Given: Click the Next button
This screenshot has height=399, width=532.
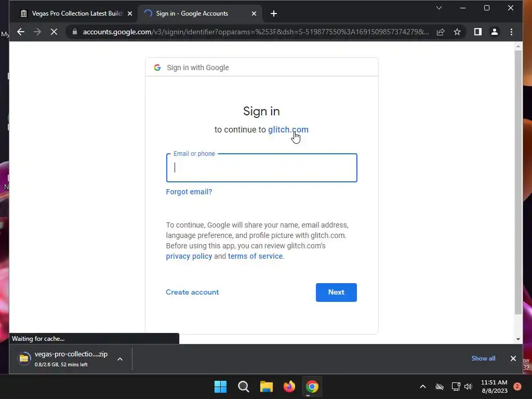Looking at the screenshot, I should click(336, 292).
